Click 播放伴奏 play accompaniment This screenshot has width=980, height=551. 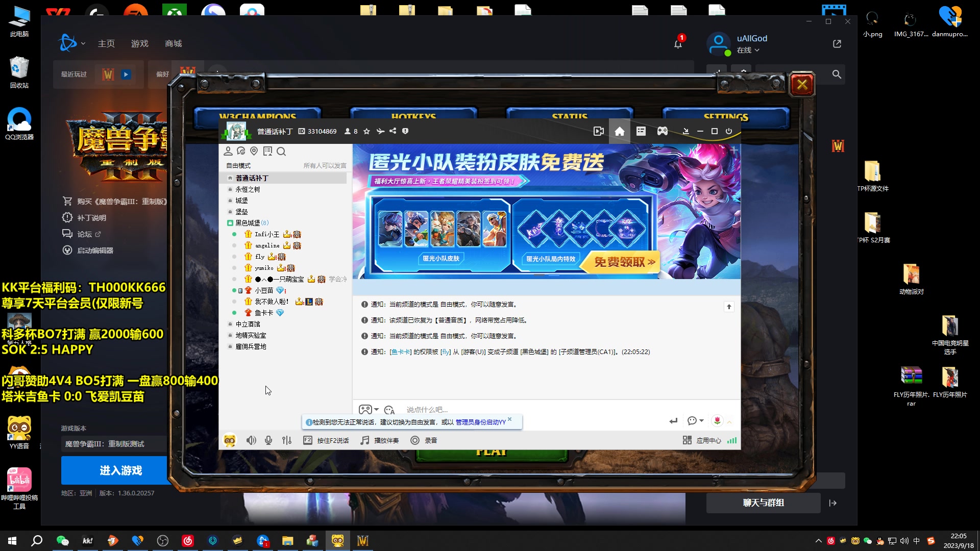380,440
